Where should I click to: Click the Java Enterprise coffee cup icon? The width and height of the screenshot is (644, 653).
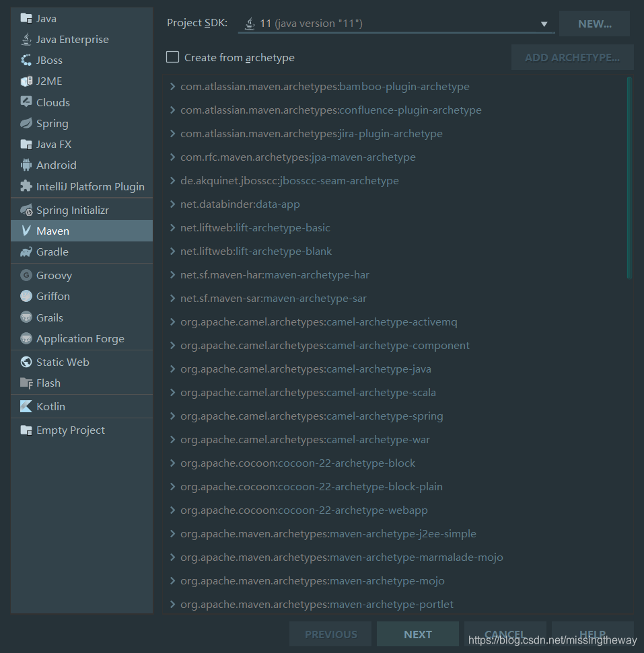click(26, 39)
